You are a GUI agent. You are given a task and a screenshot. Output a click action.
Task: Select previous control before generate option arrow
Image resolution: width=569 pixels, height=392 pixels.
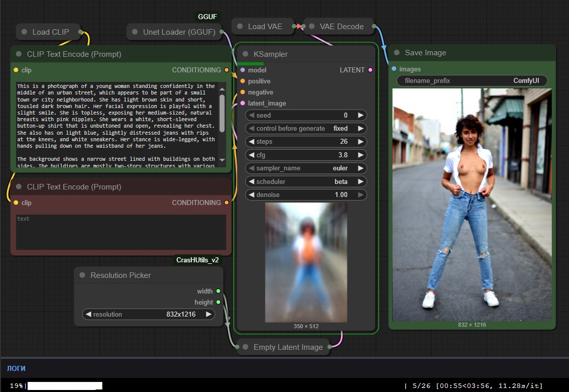pos(251,129)
